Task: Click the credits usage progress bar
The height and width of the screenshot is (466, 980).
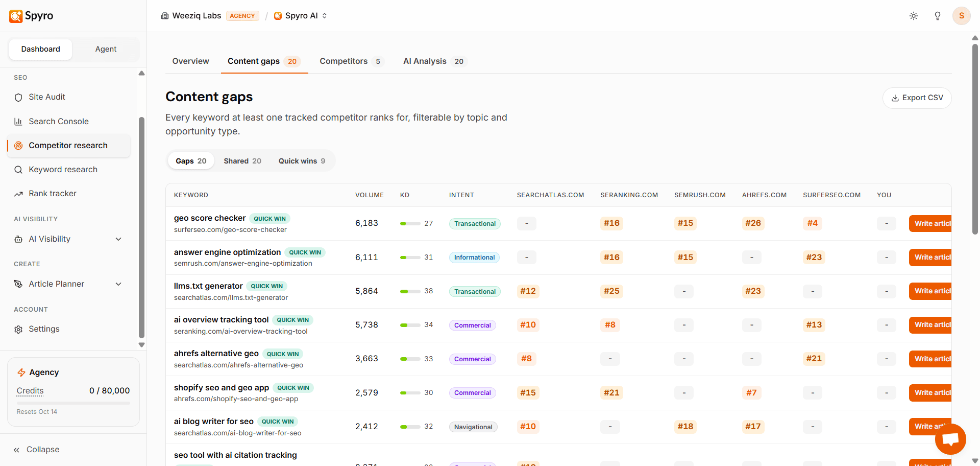Action: (x=73, y=403)
